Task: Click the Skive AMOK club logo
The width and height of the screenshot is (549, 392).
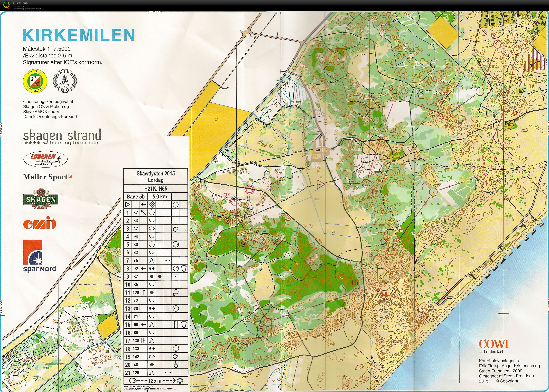Action: pyautogui.click(x=65, y=81)
